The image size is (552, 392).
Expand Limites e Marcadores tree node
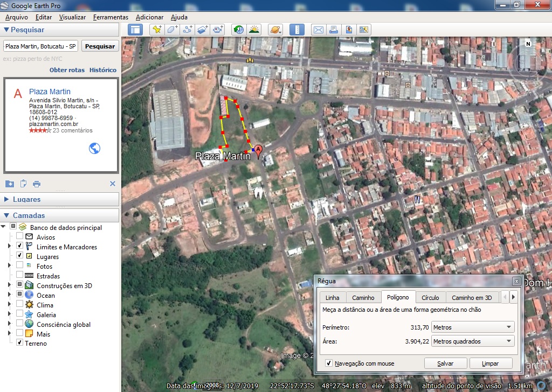click(x=10, y=246)
